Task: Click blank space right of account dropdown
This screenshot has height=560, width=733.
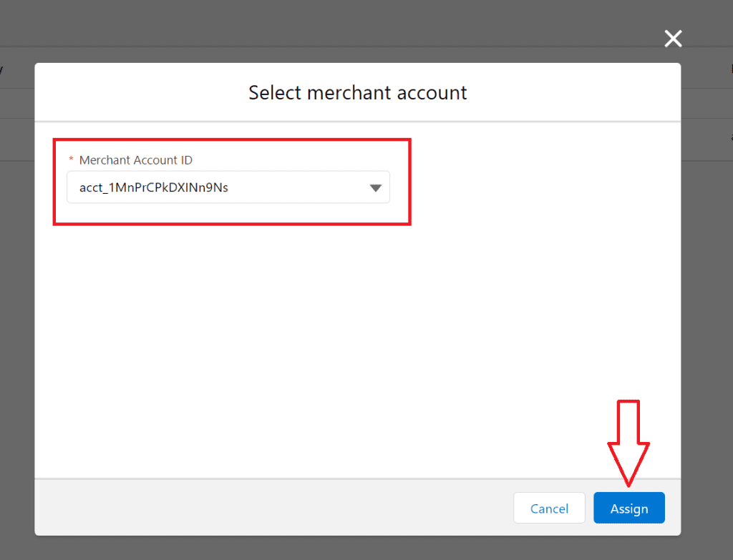Action: click(x=537, y=187)
